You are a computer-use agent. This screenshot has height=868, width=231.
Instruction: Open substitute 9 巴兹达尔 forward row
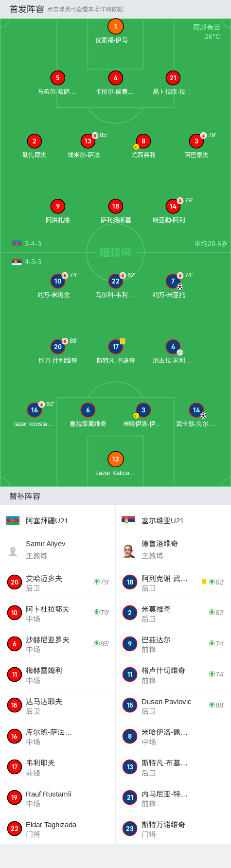pos(173,644)
